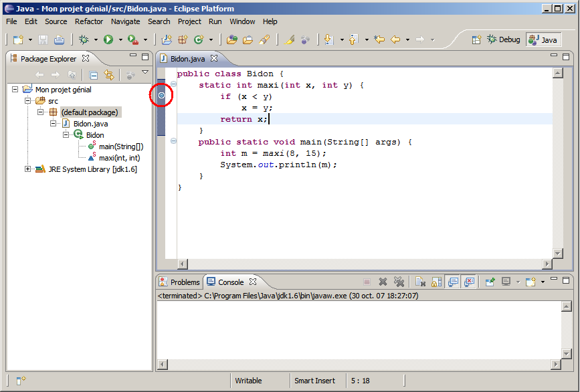Toggle the breakpoint marker circled in red
Viewport: 580px width, 392px height.
coord(161,96)
